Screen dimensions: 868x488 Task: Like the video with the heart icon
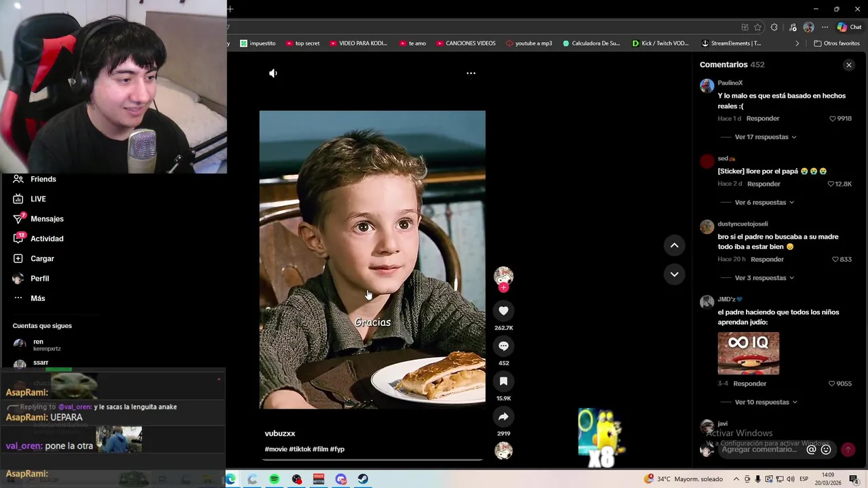[503, 311]
